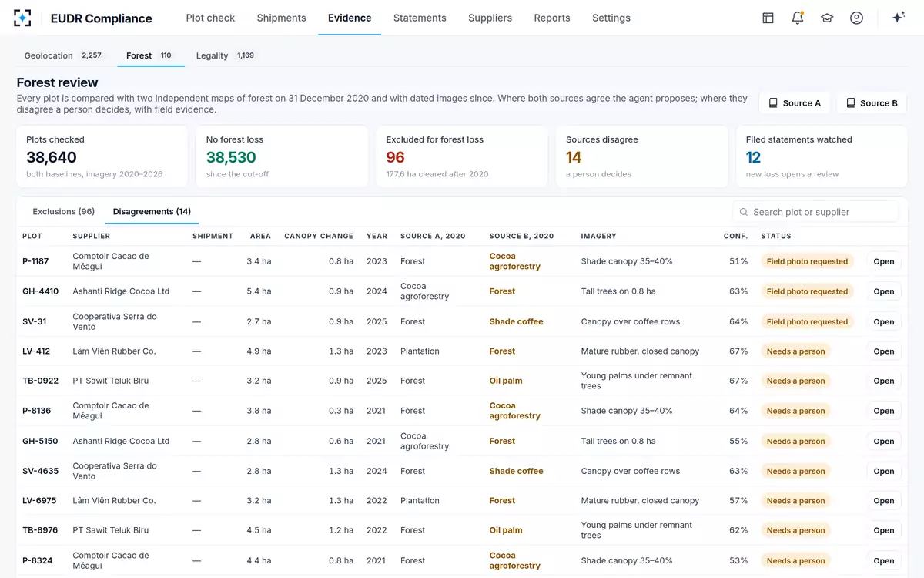
Task: Open Source A documentation
Action: click(x=795, y=103)
